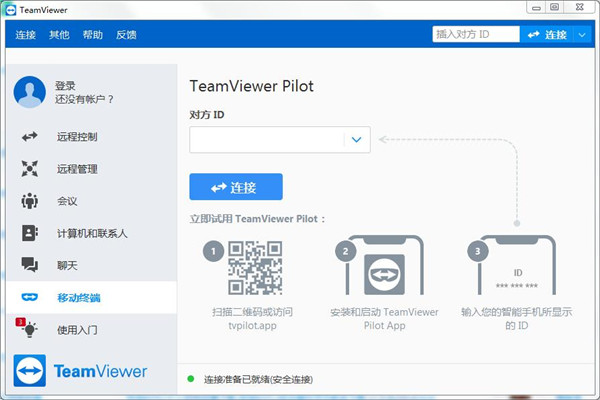Open the 使用入门 lightbulb icon
600x400 pixels.
click(x=30, y=329)
